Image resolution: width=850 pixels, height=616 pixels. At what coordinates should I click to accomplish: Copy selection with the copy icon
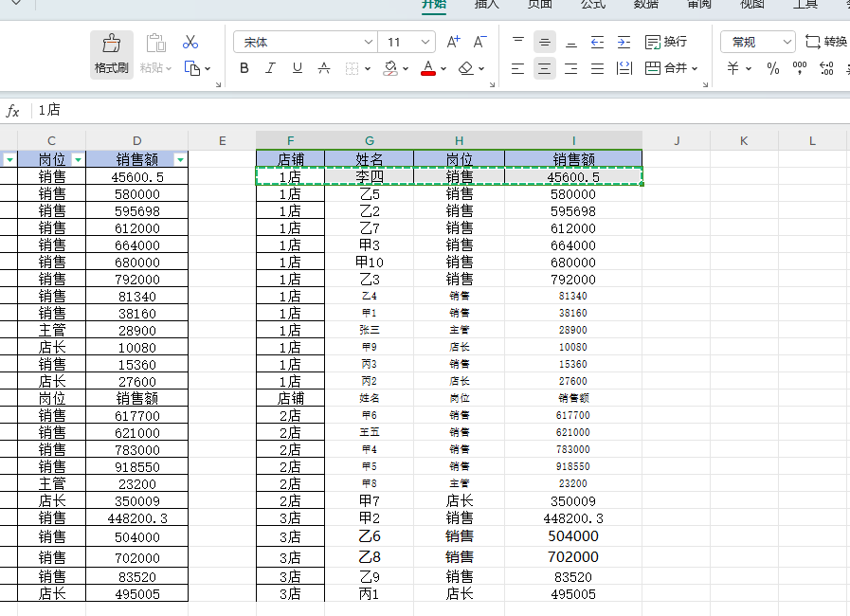click(x=192, y=68)
